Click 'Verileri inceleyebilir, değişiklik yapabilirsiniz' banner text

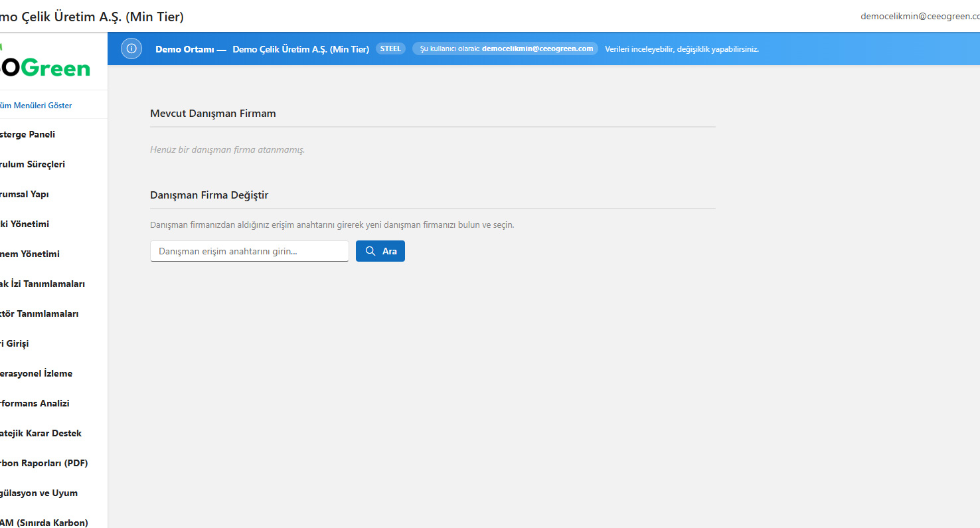(682, 49)
